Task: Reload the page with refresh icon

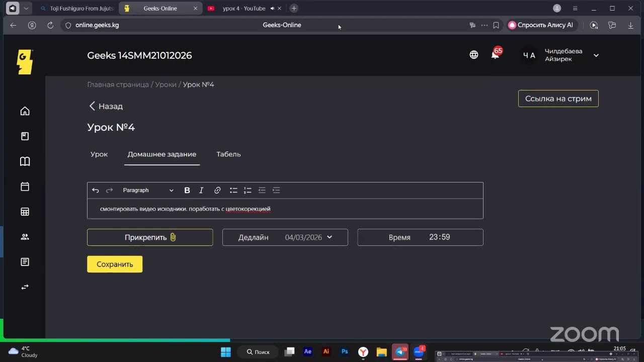Action: (x=50, y=25)
